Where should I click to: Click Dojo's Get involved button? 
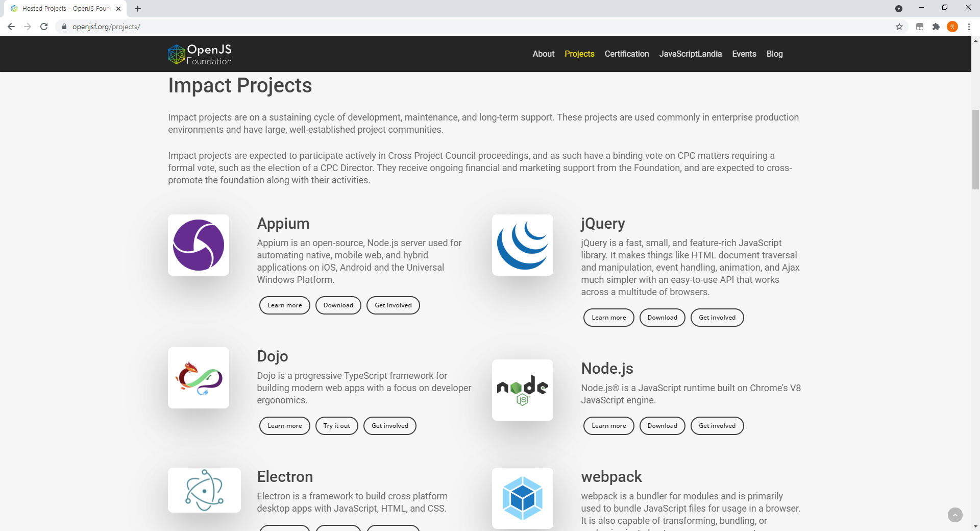coord(390,426)
